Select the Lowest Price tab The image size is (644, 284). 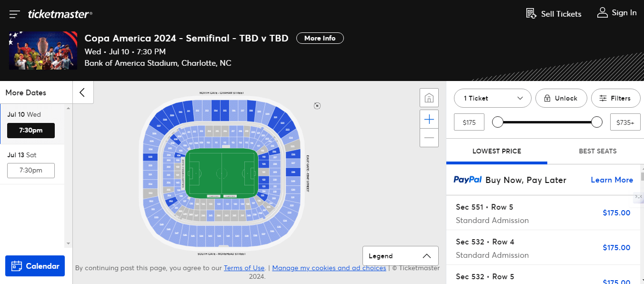point(496,151)
